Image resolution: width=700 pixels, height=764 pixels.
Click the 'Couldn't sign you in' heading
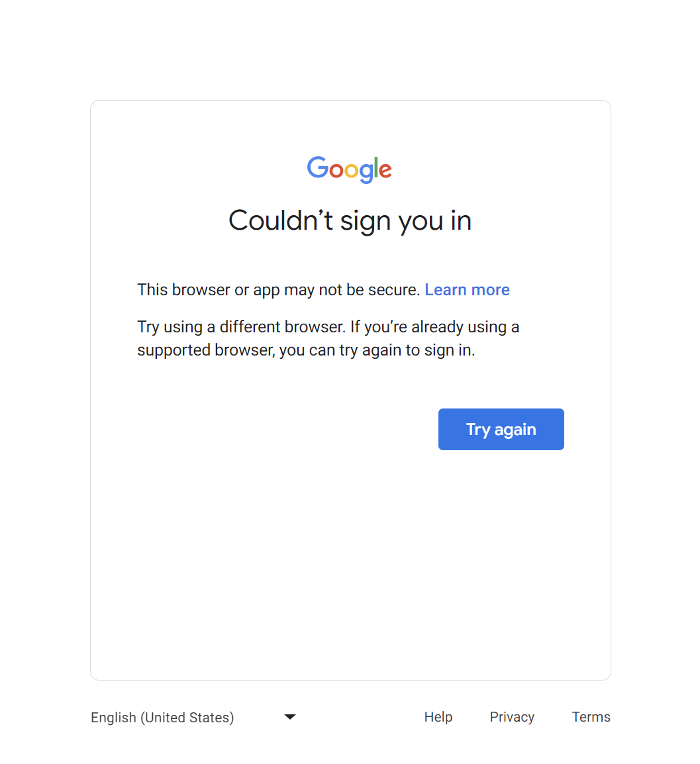350,220
